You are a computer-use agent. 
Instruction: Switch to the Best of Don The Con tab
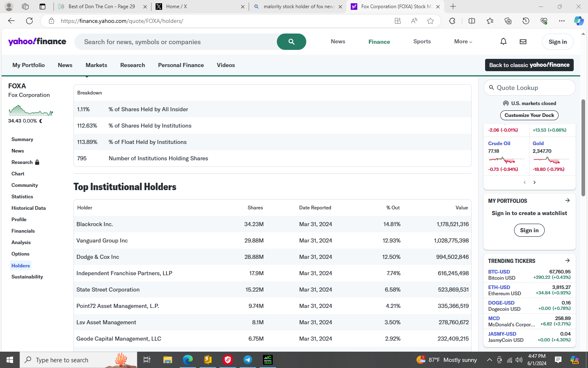tap(102, 7)
